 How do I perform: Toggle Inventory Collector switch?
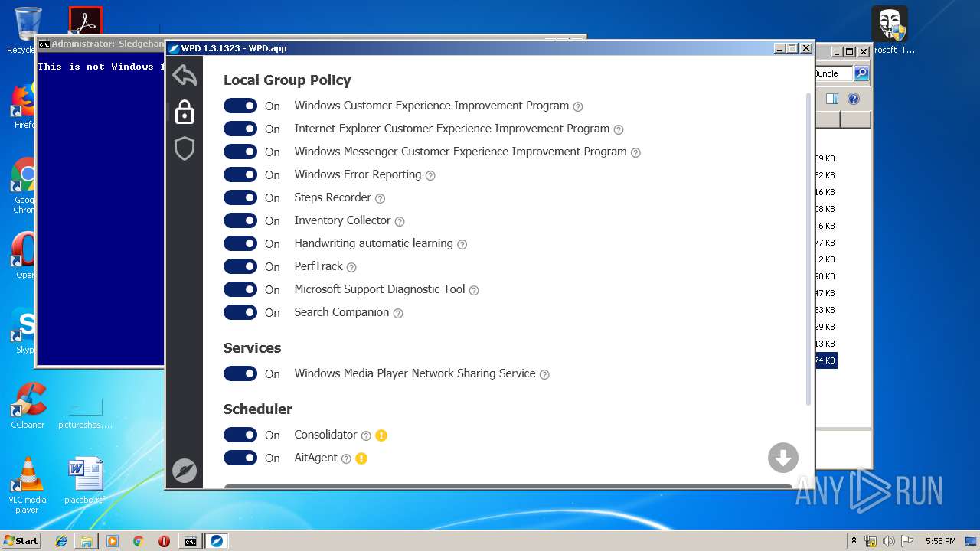(240, 220)
